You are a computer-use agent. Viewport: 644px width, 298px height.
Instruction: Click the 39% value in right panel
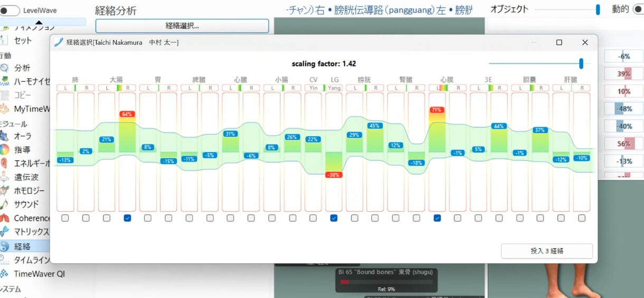624,74
